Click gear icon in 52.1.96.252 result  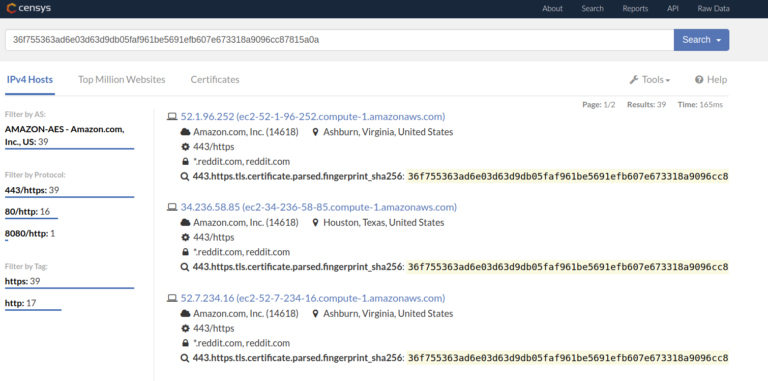[x=185, y=147]
